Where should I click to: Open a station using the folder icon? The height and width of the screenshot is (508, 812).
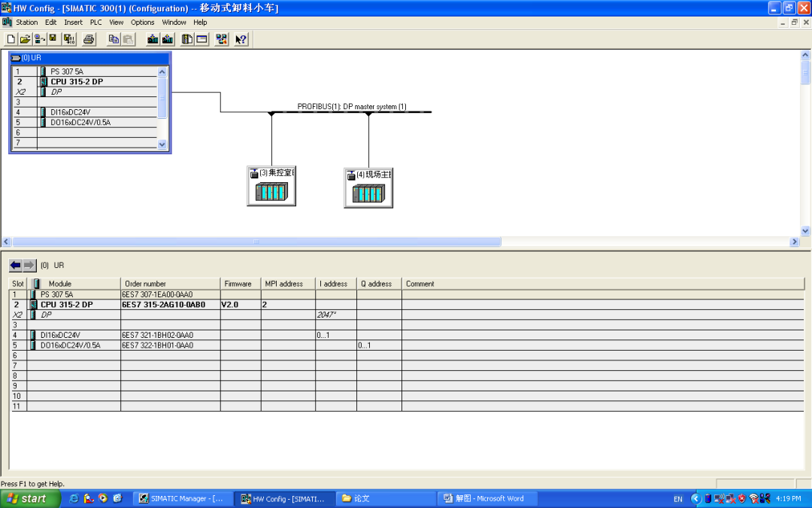click(x=25, y=39)
